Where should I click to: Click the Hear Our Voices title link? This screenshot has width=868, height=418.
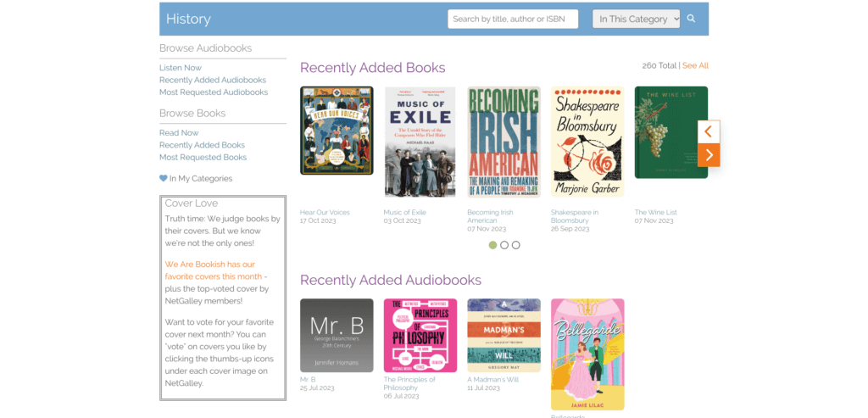[x=325, y=212]
